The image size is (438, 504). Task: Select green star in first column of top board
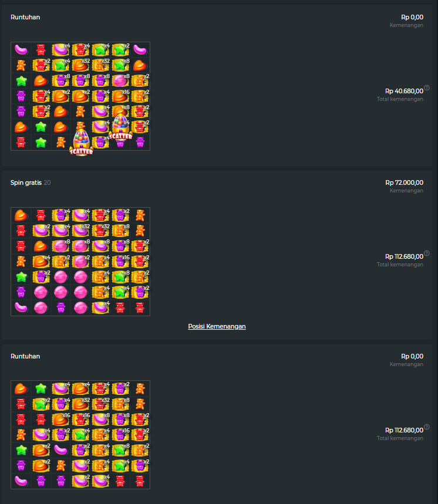click(x=21, y=81)
